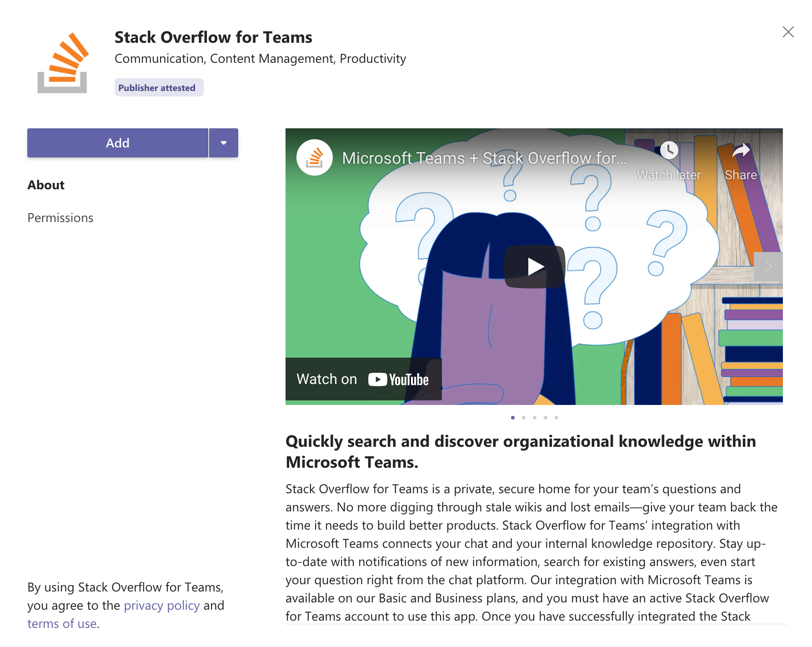Screen dimensions: 812x647
Task: Click the Stack Overflow channel avatar in video
Action: [315, 157]
